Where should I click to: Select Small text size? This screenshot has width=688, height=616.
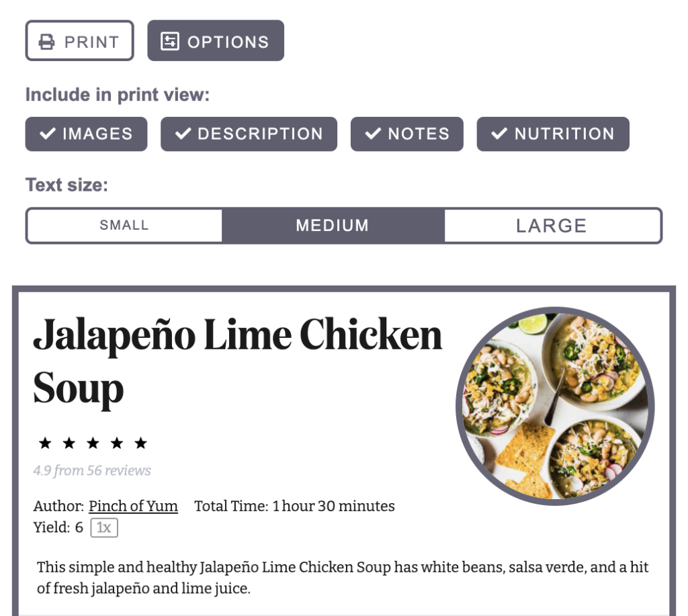[124, 226]
